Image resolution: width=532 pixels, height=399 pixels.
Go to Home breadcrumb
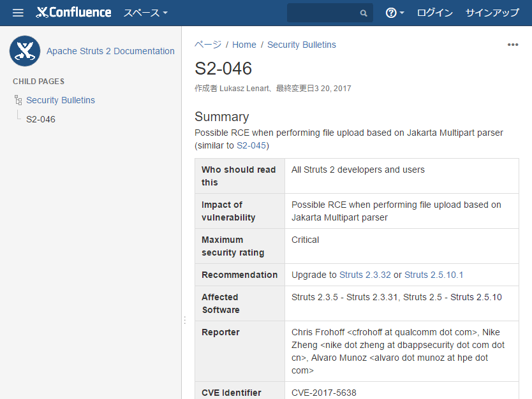244,45
